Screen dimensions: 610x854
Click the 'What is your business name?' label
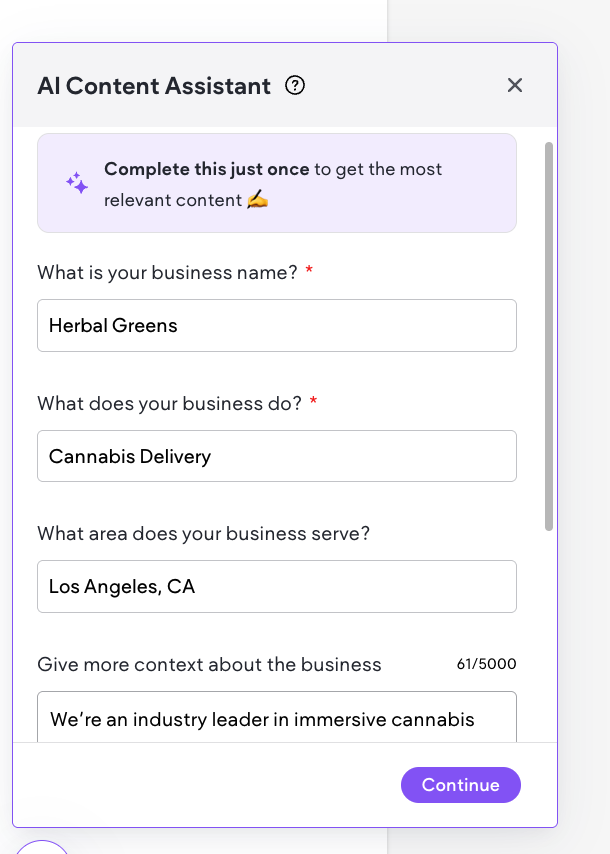167,272
